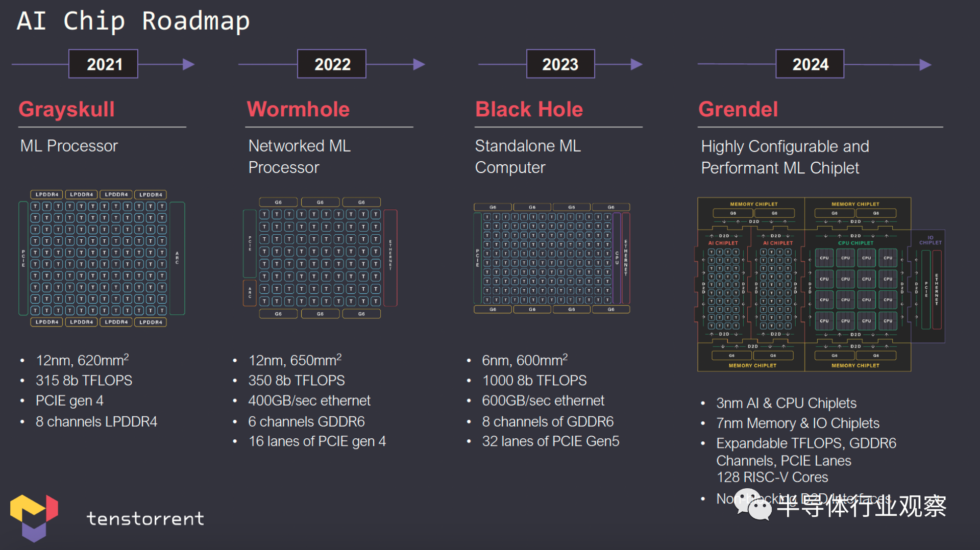
Task: Click '8 channels LPDDR4' bullet
Action: click(96, 421)
